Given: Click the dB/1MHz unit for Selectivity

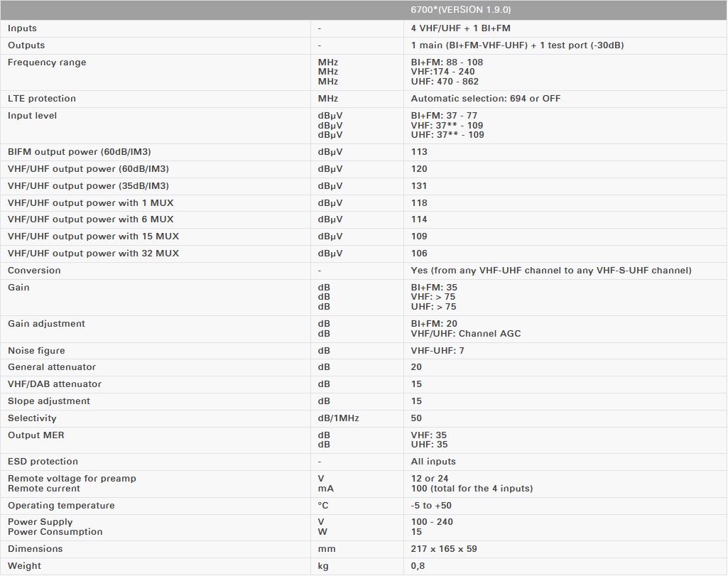Looking at the screenshot, I should pyautogui.click(x=338, y=418).
